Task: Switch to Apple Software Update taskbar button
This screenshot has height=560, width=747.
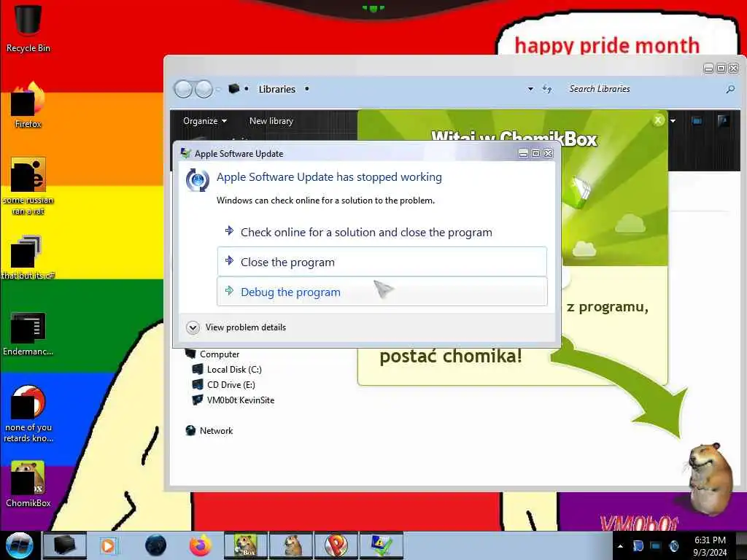Action: pyautogui.click(x=382, y=545)
